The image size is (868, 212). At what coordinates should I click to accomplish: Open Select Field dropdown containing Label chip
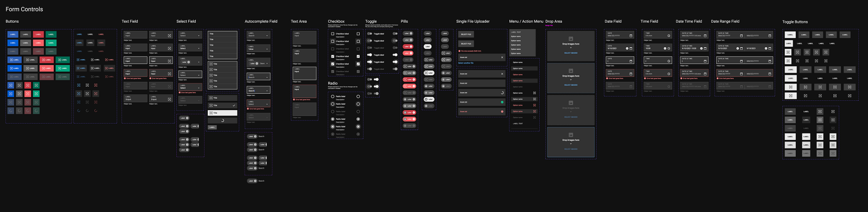click(199, 62)
